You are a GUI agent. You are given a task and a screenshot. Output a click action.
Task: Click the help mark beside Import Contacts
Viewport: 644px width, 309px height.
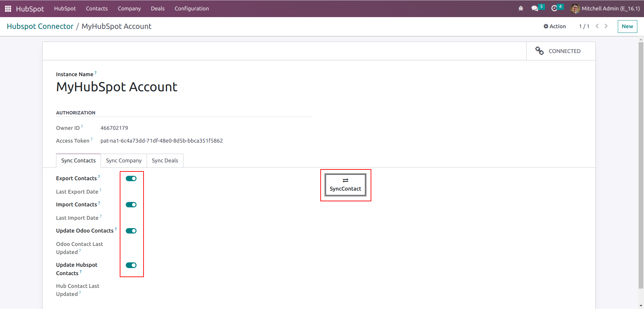(x=99, y=203)
